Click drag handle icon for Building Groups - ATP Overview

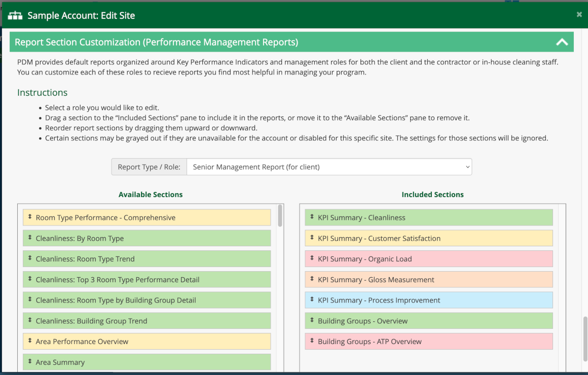point(312,341)
